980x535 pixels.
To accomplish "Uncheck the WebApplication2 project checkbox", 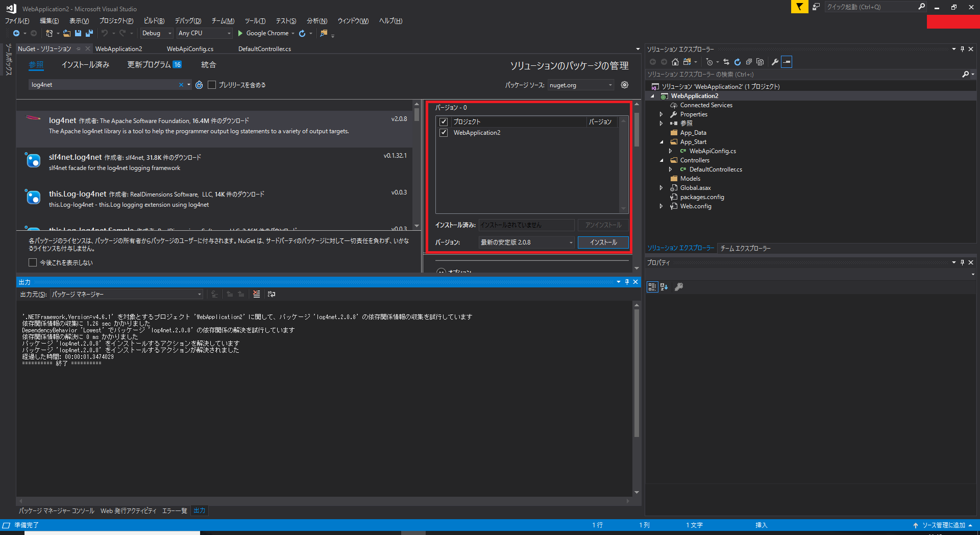I will pos(444,133).
